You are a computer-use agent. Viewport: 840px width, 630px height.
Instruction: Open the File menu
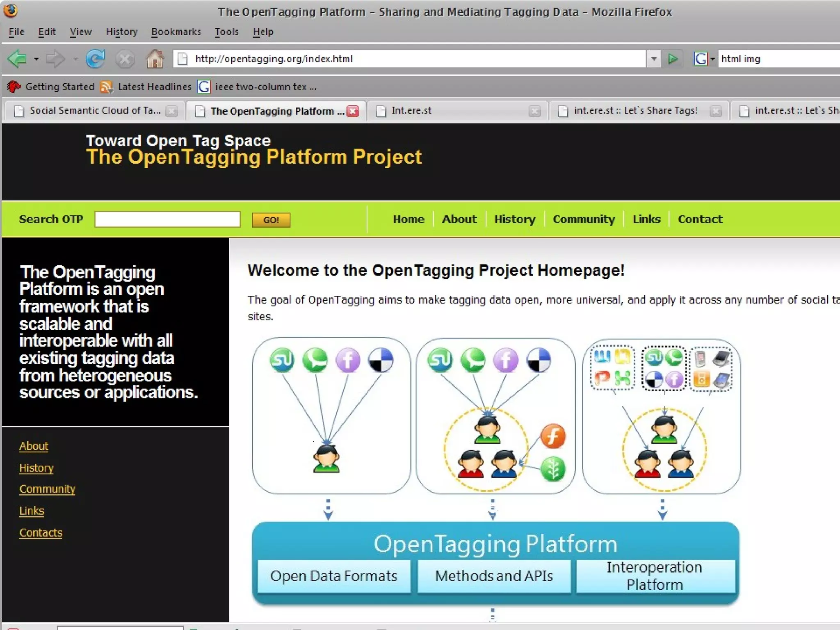point(16,32)
